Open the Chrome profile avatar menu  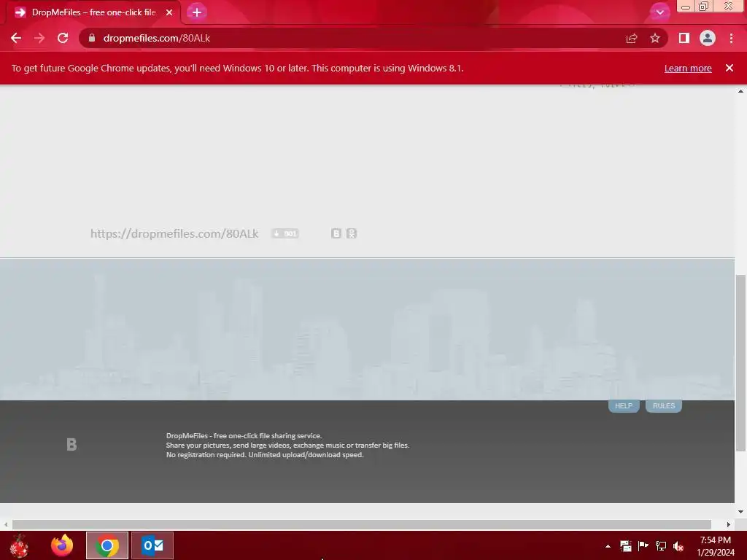click(x=708, y=38)
